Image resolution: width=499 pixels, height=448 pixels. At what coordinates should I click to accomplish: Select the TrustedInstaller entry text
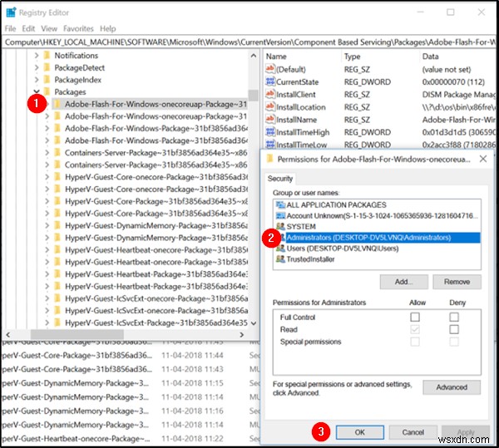(310, 259)
